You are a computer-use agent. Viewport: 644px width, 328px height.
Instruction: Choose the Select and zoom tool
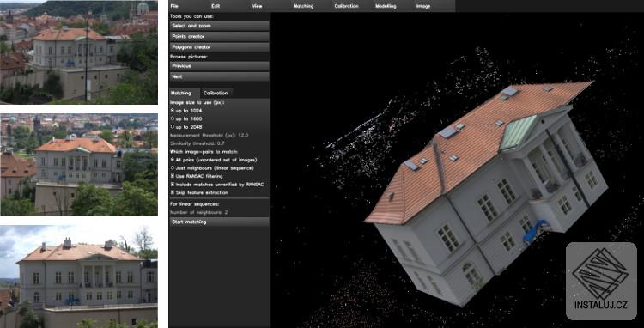pos(219,26)
